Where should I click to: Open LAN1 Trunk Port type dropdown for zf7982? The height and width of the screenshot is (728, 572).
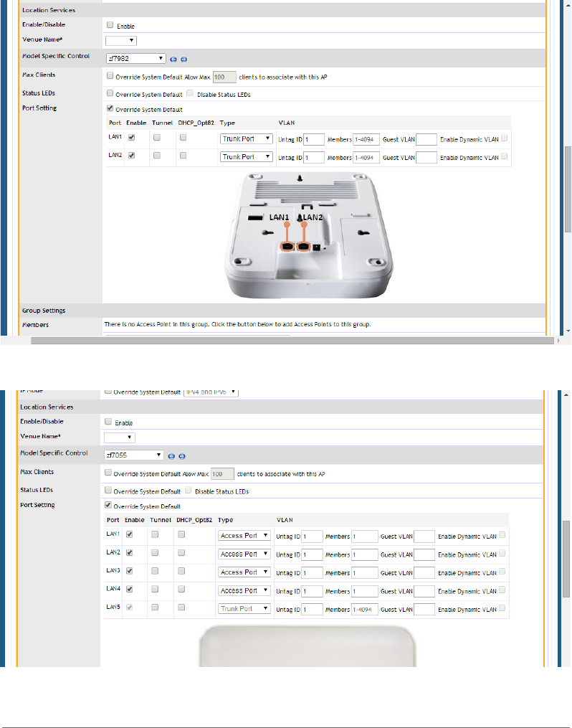coord(246,139)
